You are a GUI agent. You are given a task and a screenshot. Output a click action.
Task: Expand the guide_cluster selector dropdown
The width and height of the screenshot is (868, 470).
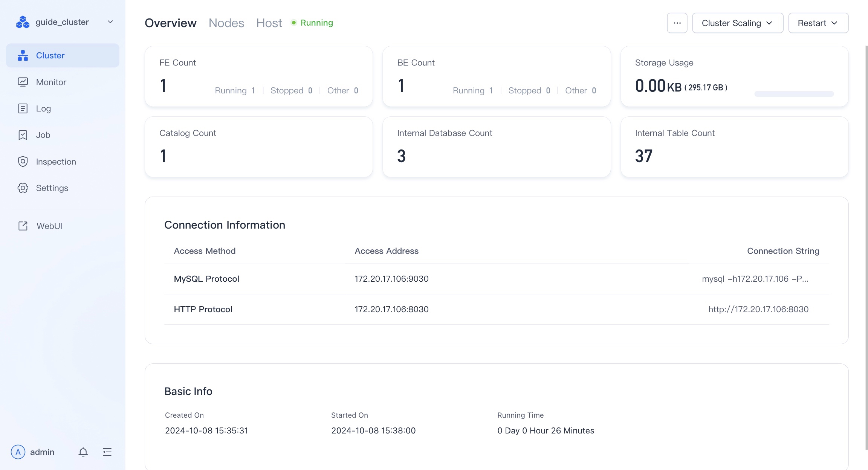click(x=110, y=22)
